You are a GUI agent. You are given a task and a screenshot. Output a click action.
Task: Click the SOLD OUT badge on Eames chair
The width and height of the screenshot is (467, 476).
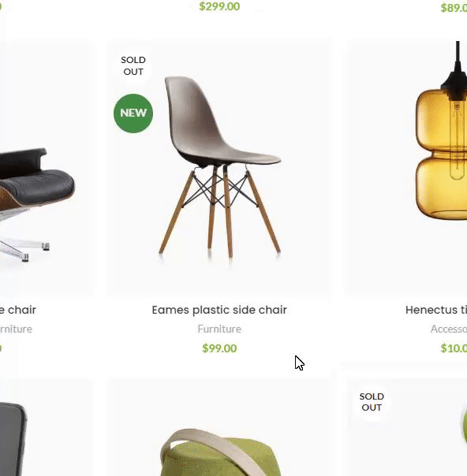(x=133, y=65)
